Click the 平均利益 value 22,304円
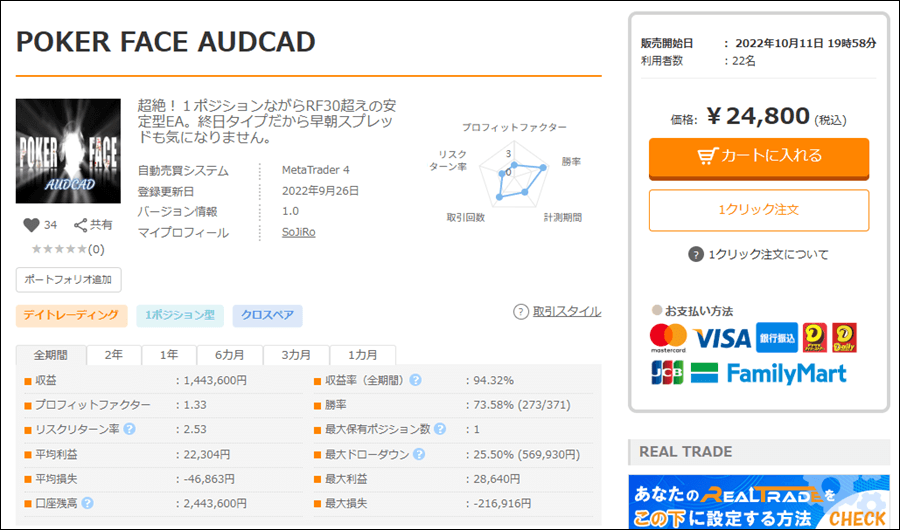The width and height of the screenshot is (900, 530). point(207,454)
